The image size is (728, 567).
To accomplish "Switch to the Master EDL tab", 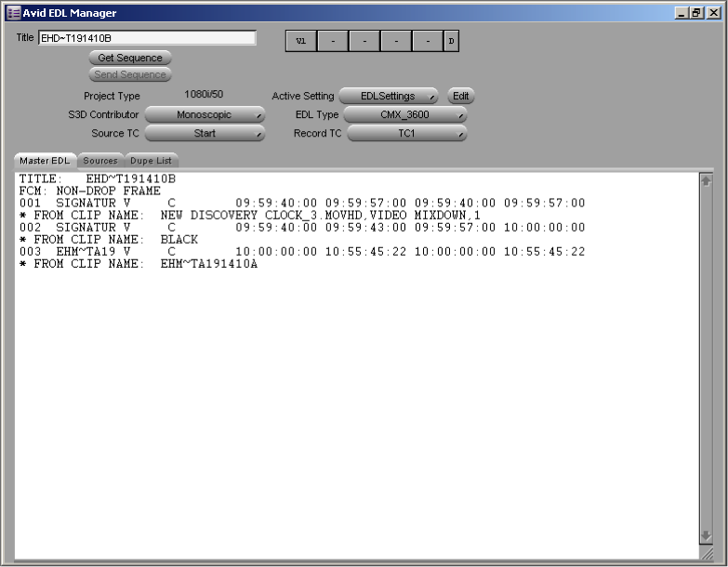I will click(x=45, y=161).
